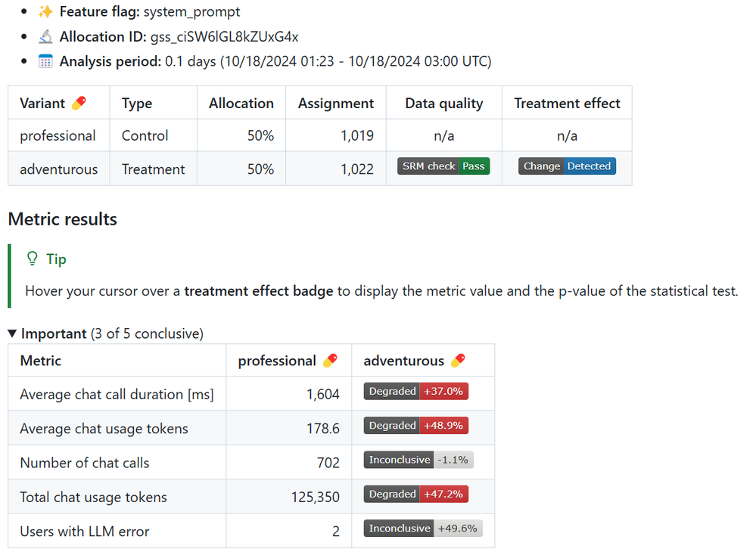
Task: Click Degraded +37.0% badge for call duration
Action: tap(416, 391)
